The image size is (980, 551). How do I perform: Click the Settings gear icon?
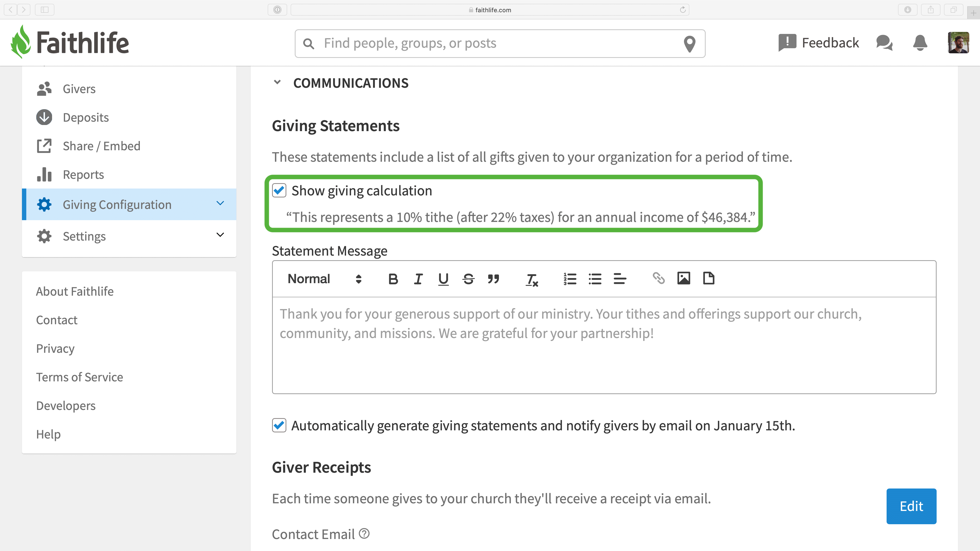[44, 236]
